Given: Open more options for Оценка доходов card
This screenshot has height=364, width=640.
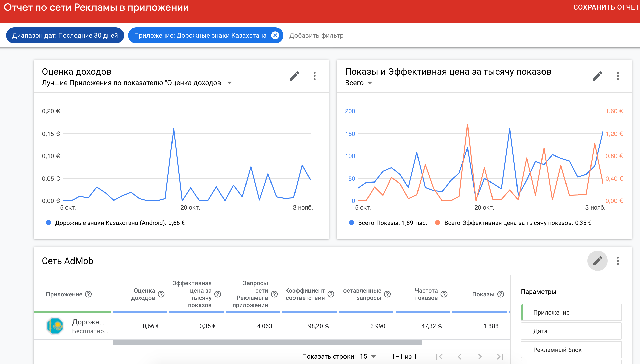Looking at the screenshot, I should pos(315,76).
